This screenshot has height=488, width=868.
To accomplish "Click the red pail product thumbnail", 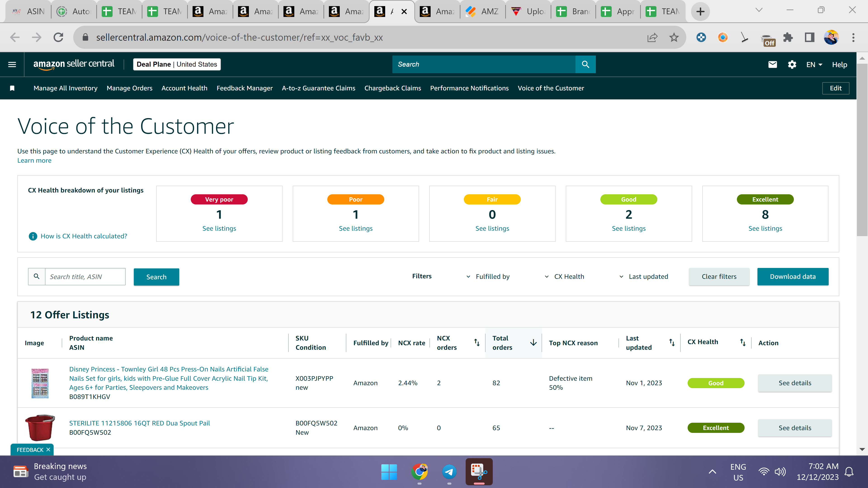I will click(x=40, y=427).
